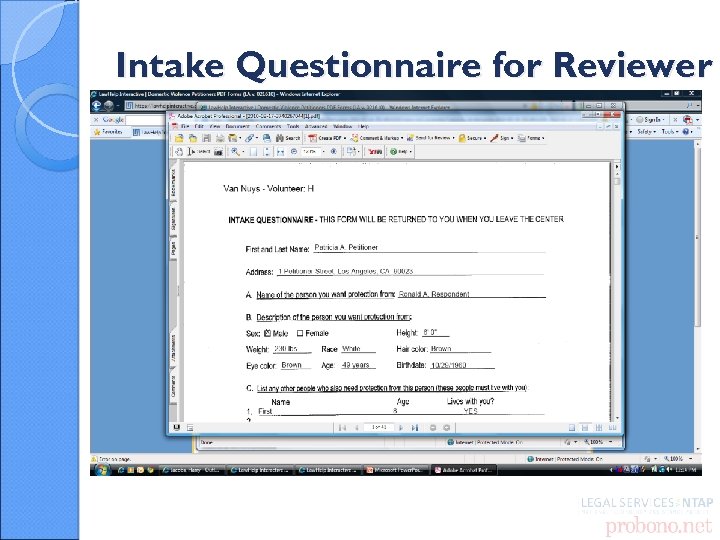Click the Snapshot camera tool

click(219, 152)
